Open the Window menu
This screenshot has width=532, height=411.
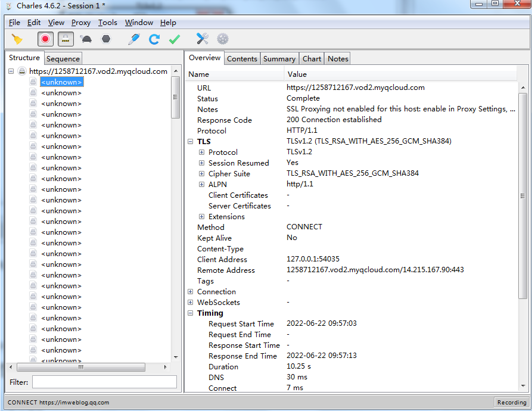(139, 23)
